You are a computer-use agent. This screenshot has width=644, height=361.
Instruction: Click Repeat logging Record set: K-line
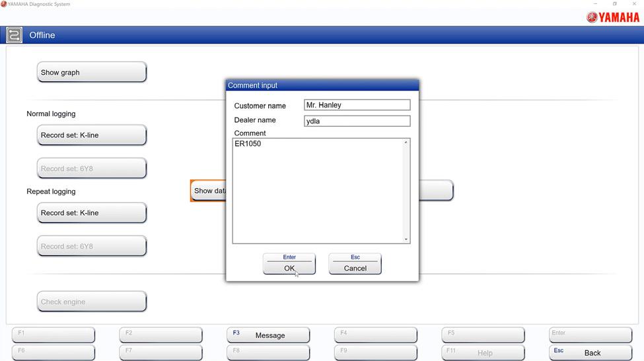(92, 213)
